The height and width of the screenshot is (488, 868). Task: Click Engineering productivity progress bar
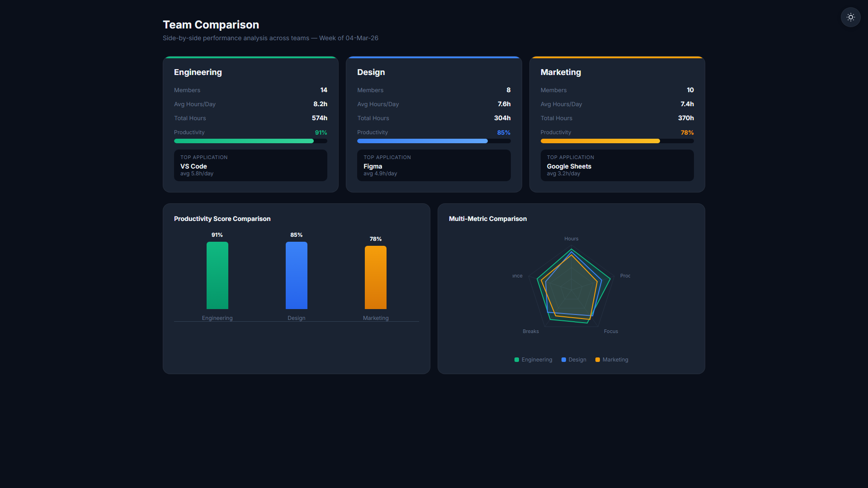pos(250,141)
